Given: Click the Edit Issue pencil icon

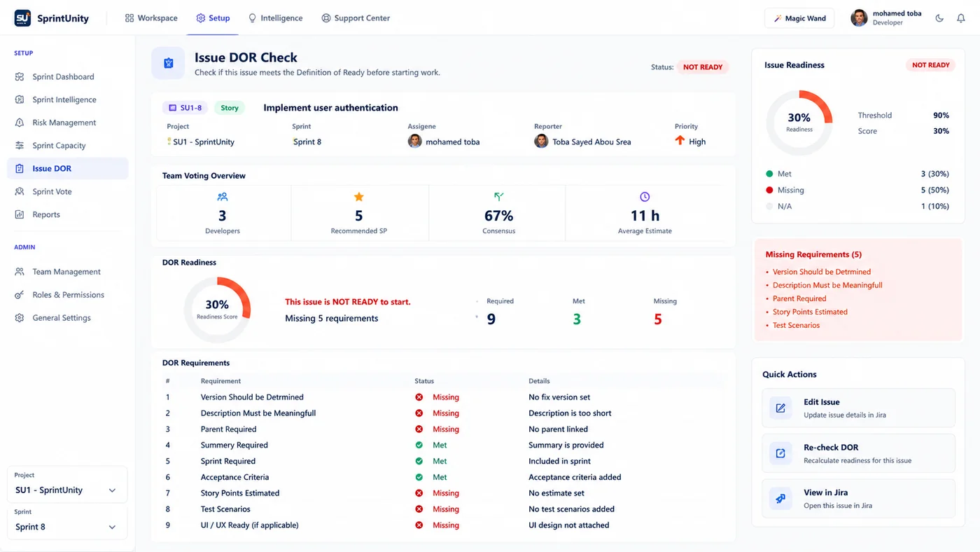Looking at the screenshot, I should pyautogui.click(x=780, y=408).
